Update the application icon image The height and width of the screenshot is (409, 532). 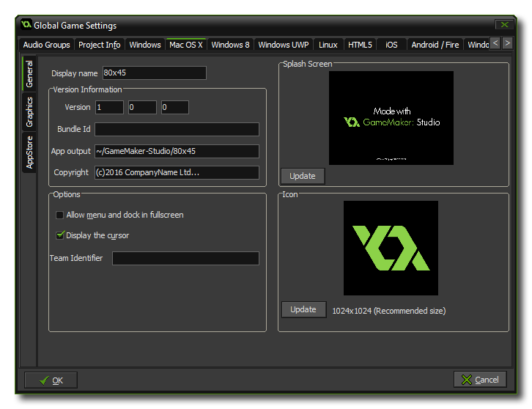(x=303, y=309)
